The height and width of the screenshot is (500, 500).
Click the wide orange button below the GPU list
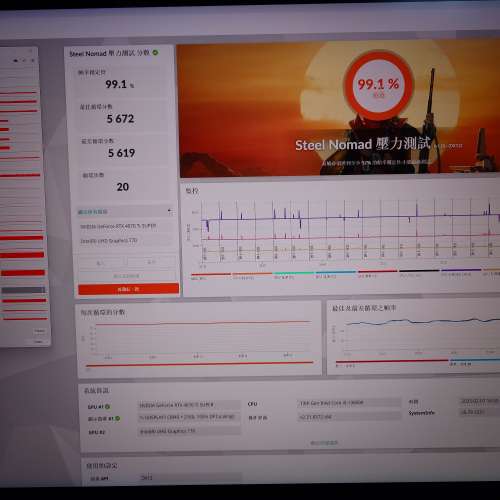128,289
